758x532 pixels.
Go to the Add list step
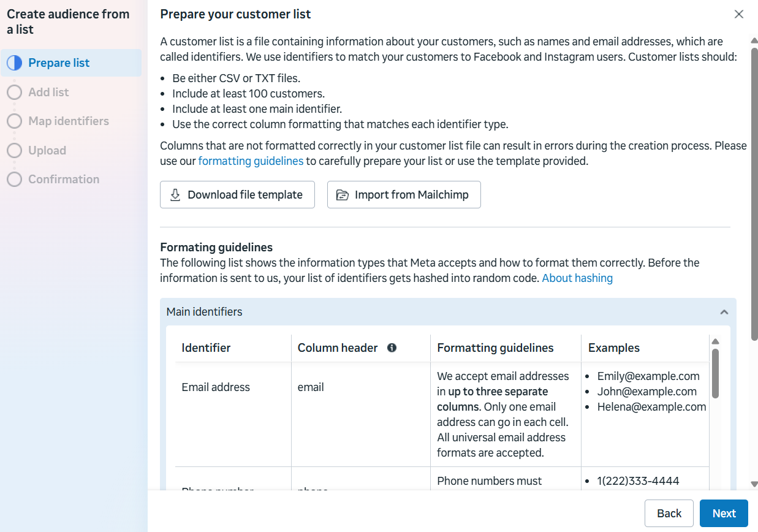coord(48,92)
